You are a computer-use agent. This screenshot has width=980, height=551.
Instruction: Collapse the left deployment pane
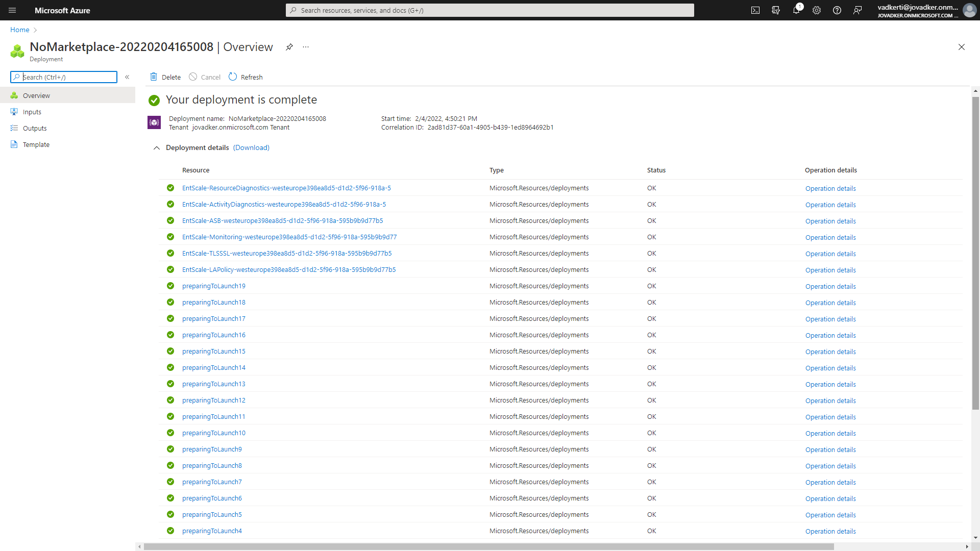128,77
